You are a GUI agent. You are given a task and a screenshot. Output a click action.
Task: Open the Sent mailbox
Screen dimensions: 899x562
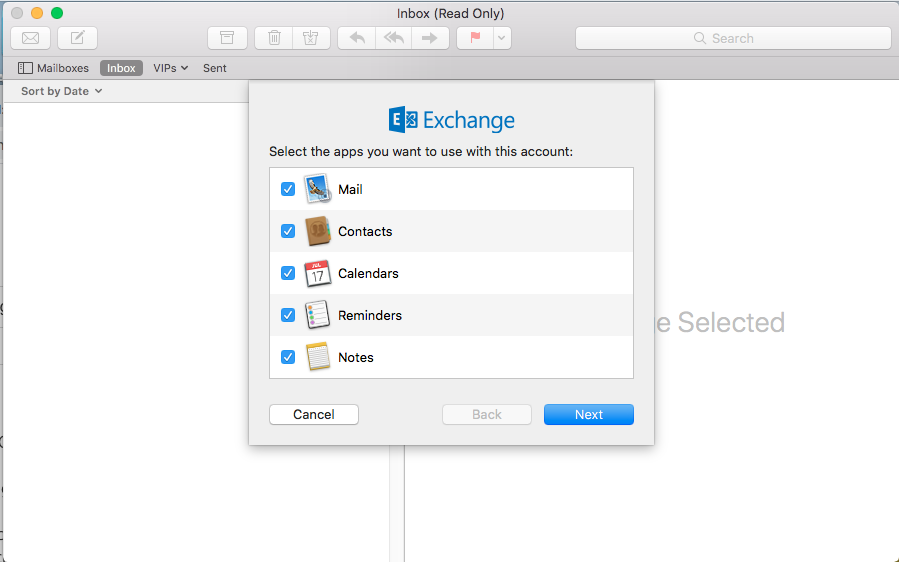coord(214,68)
